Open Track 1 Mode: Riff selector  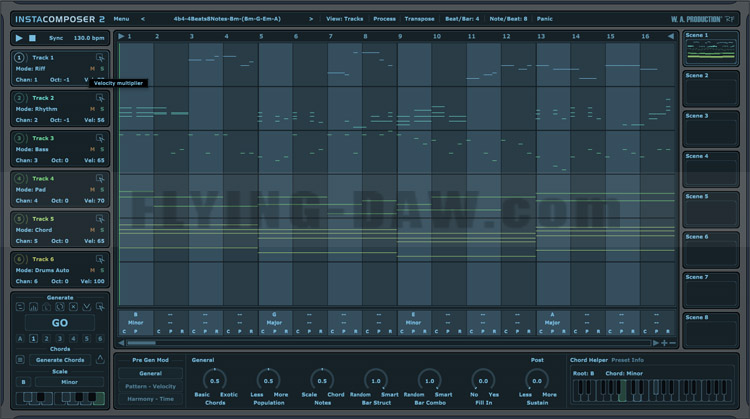31,69
